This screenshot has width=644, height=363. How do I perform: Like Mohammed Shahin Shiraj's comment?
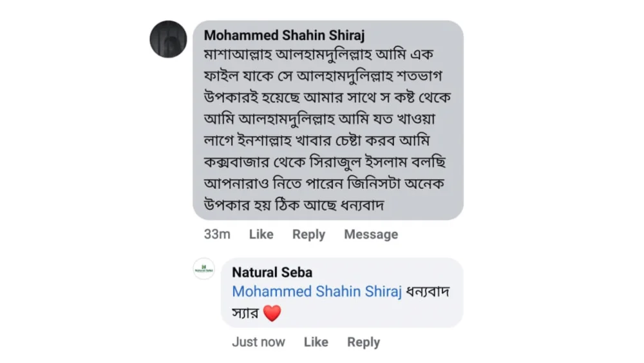coord(261,234)
